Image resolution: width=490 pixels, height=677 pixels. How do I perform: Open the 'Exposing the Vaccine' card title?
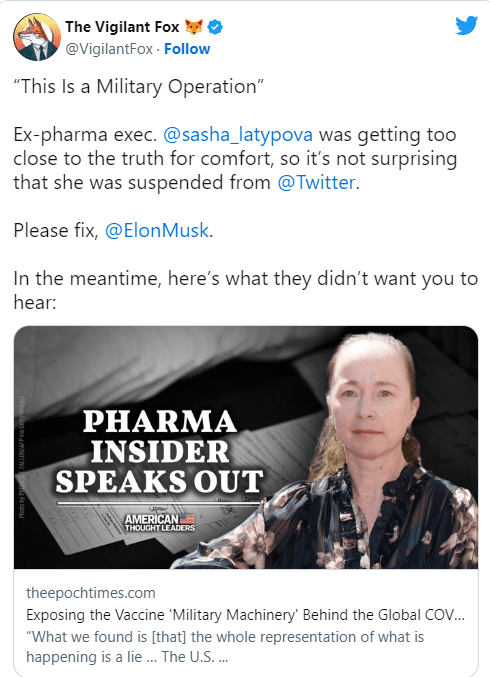pos(245,615)
